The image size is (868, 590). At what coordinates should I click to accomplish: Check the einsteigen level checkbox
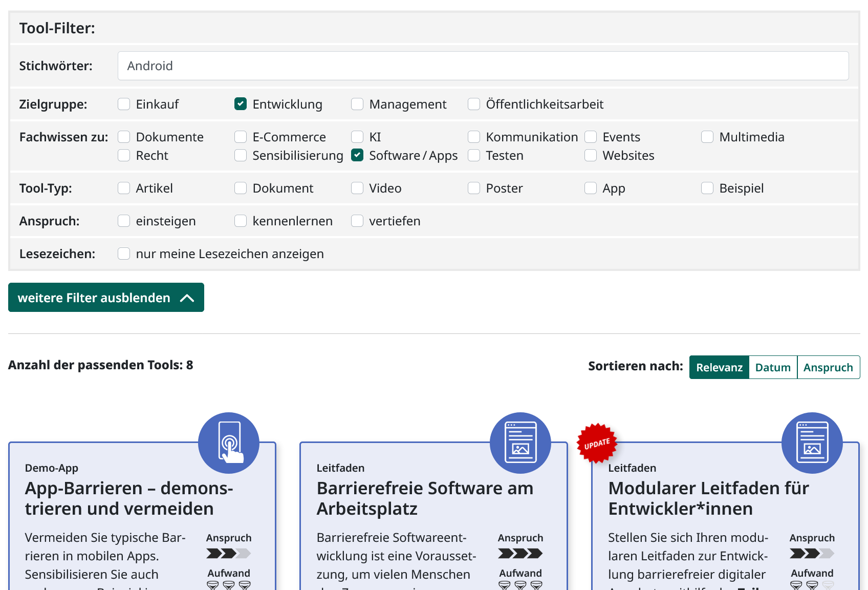point(124,221)
